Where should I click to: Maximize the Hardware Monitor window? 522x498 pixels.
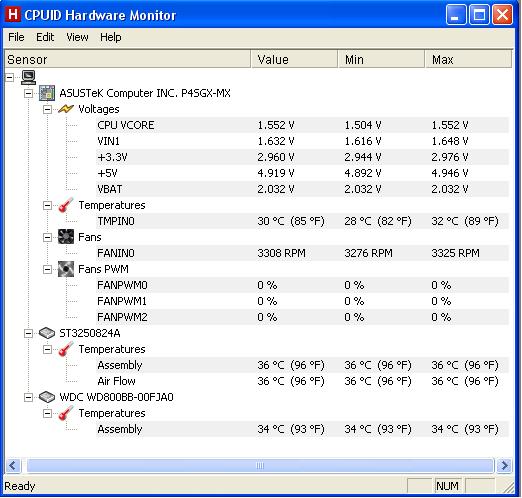(479, 15)
